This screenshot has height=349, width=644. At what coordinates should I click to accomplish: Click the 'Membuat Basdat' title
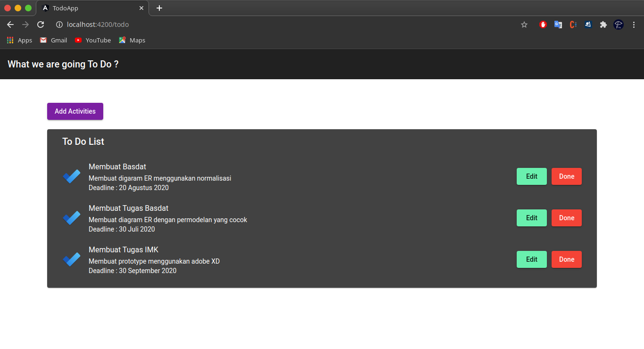117,166
